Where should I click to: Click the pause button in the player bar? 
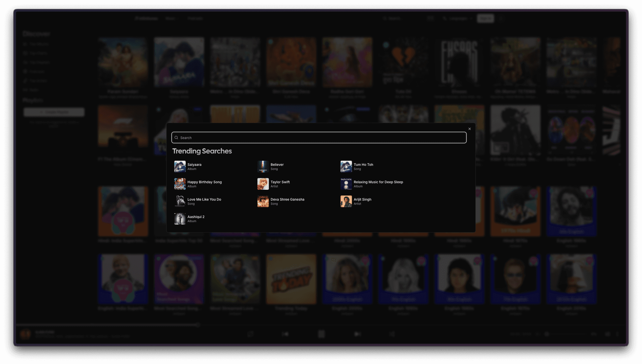coord(321,334)
